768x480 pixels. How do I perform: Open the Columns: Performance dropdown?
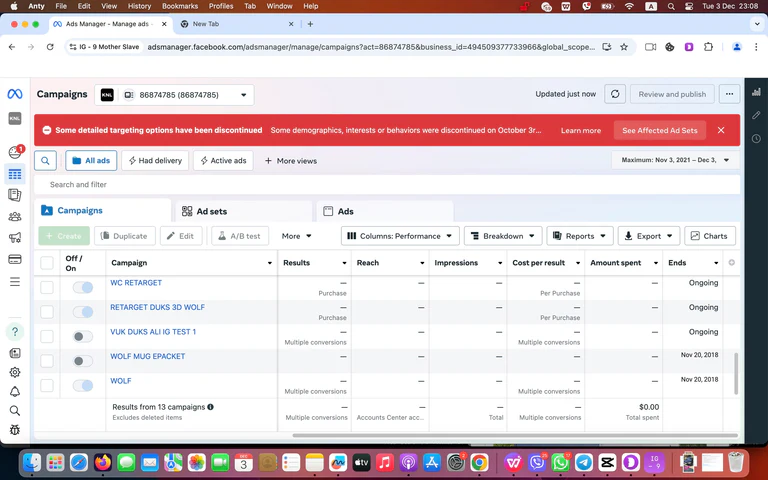[x=400, y=236]
